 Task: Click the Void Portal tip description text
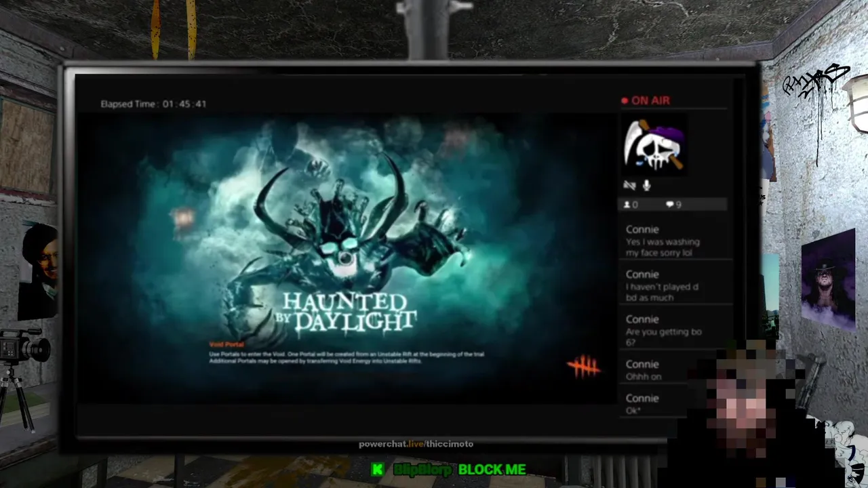[346, 357]
